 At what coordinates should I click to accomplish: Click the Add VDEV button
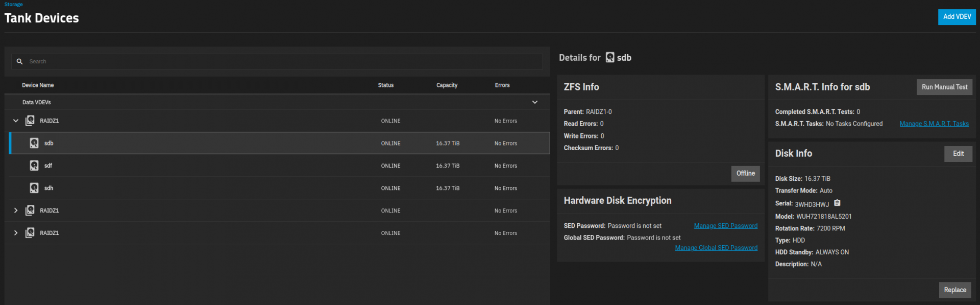pos(957,17)
